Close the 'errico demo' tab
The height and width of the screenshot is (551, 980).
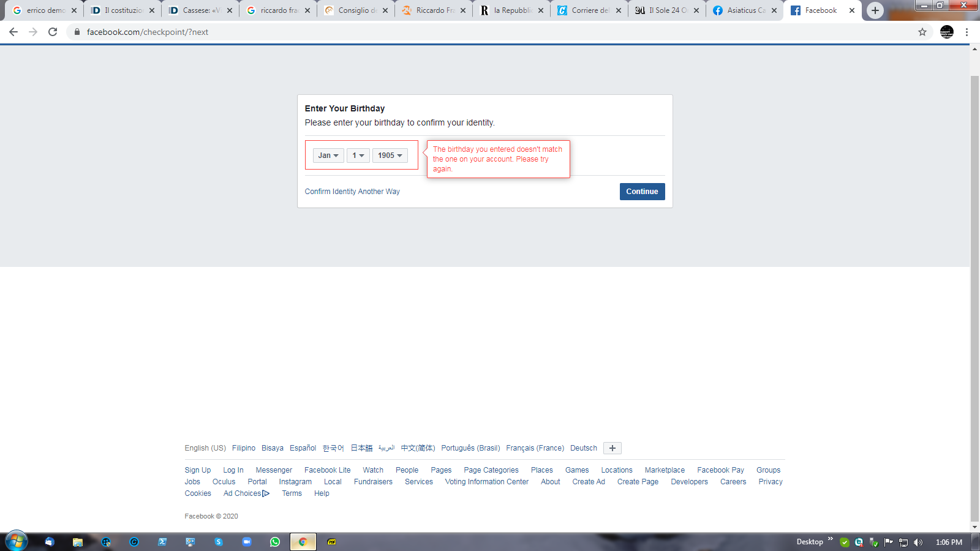click(x=74, y=10)
